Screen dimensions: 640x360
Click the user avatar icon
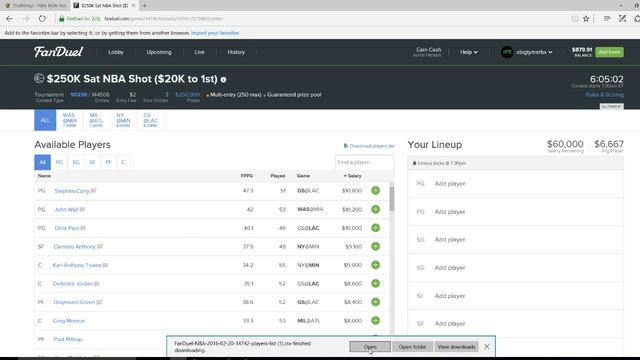click(x=507, y=52)
